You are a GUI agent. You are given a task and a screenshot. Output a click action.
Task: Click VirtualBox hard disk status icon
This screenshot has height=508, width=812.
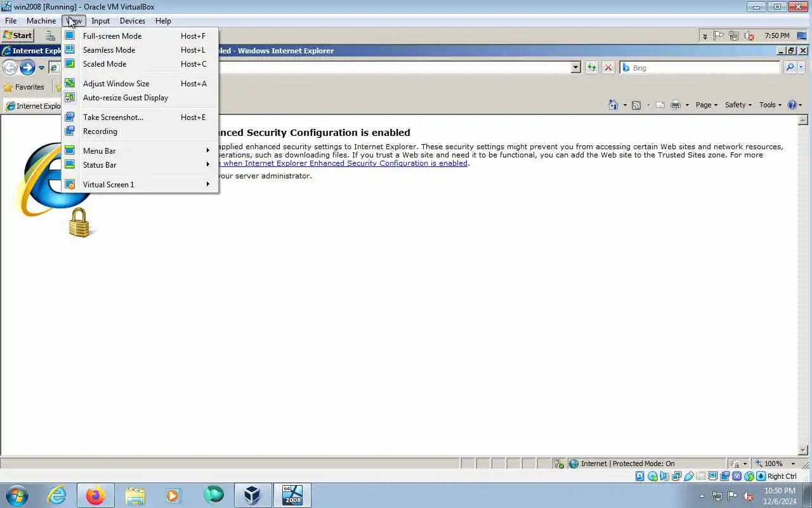[x=639, y=476]
